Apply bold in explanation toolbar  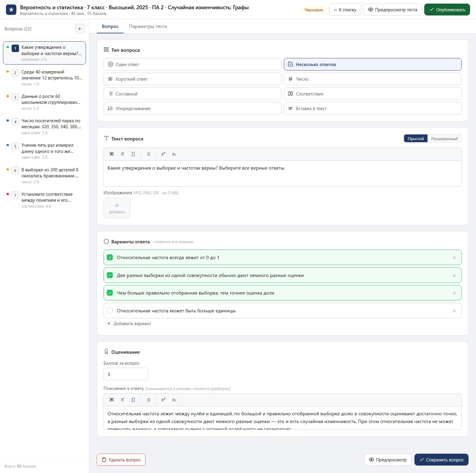tap(112, 400)
